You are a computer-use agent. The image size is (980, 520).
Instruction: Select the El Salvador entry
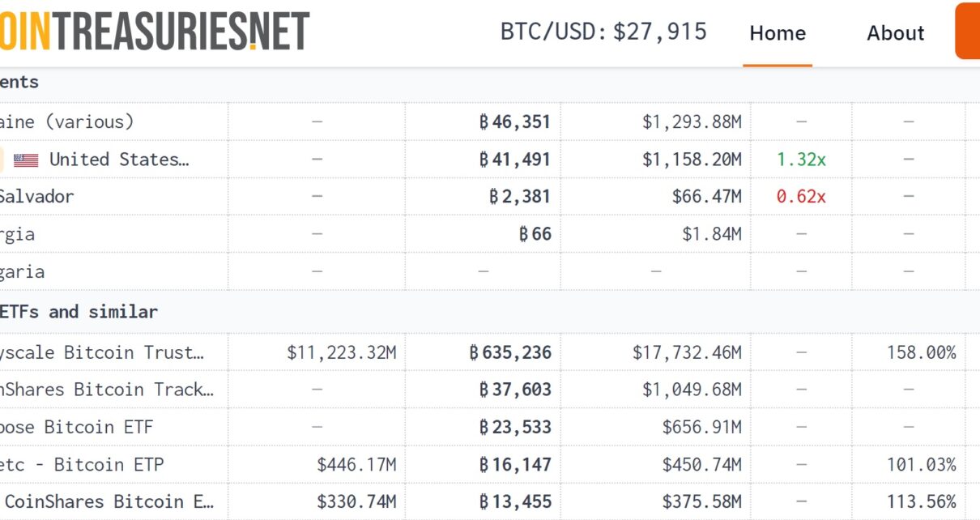(x=36, y=197)
